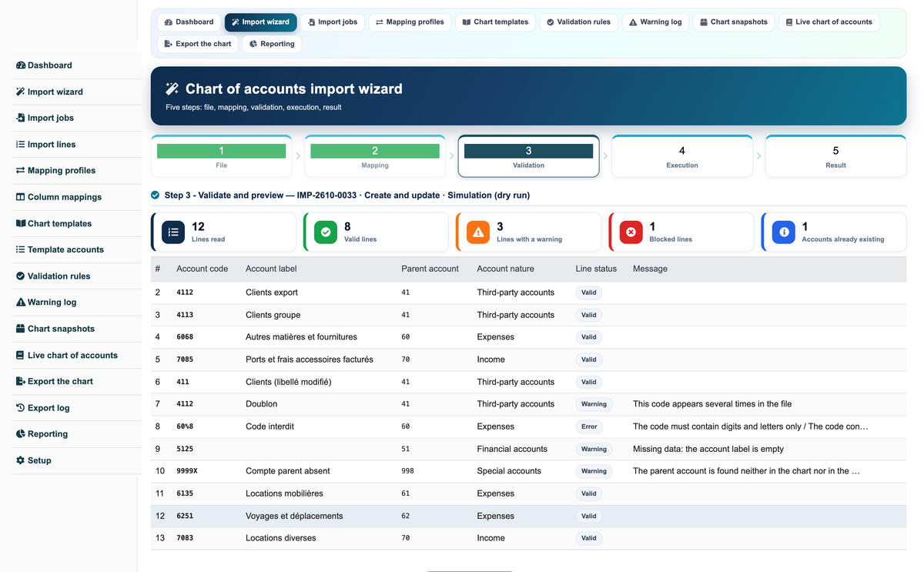Click the Reporting pie icon in sidebar
The height and width of the screenshot is (572, 924).
(21, 434)
